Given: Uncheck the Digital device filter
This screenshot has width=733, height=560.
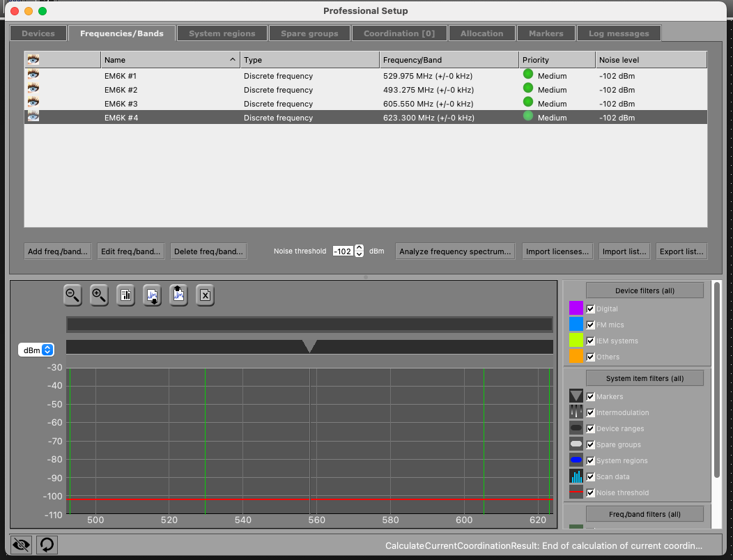Looking at the screenshot, I should click(x=590, y=309).
